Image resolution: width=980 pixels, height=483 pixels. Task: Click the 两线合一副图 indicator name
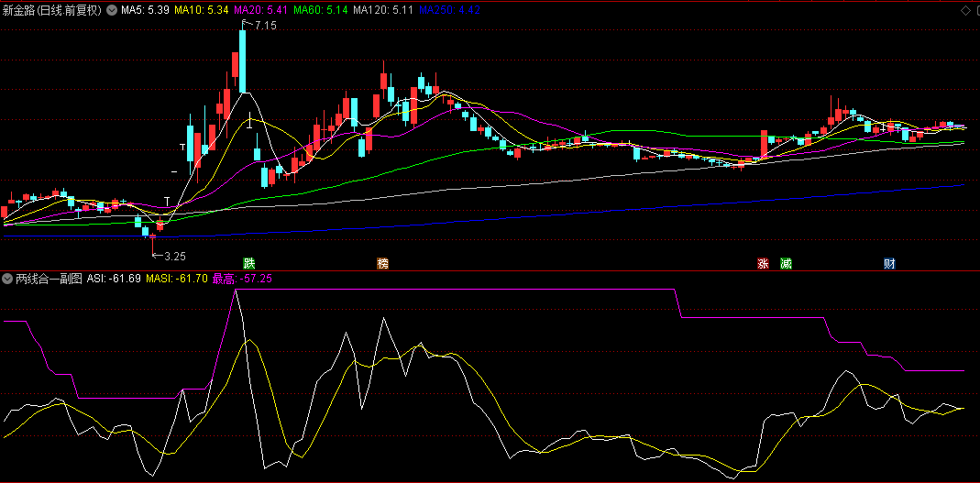pos(50,279)
